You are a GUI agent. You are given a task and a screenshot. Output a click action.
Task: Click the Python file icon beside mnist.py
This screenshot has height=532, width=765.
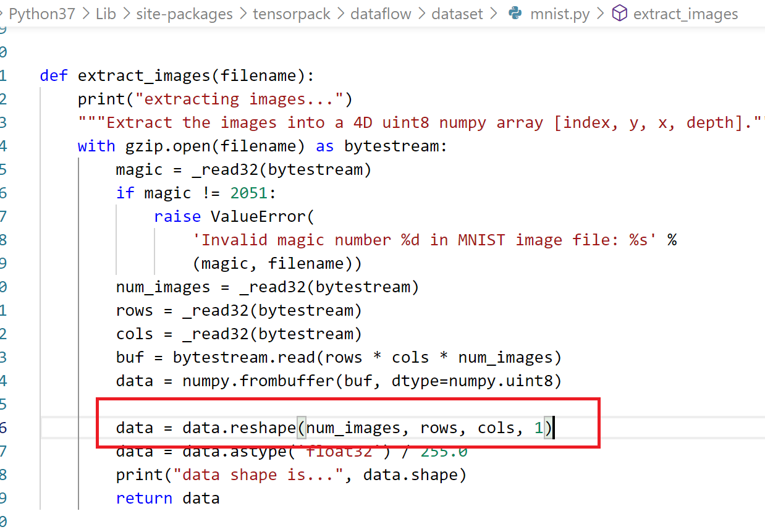coord(514,14)
